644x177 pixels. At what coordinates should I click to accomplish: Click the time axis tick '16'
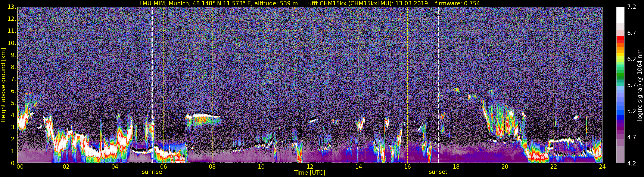click(x=407, y=166)
